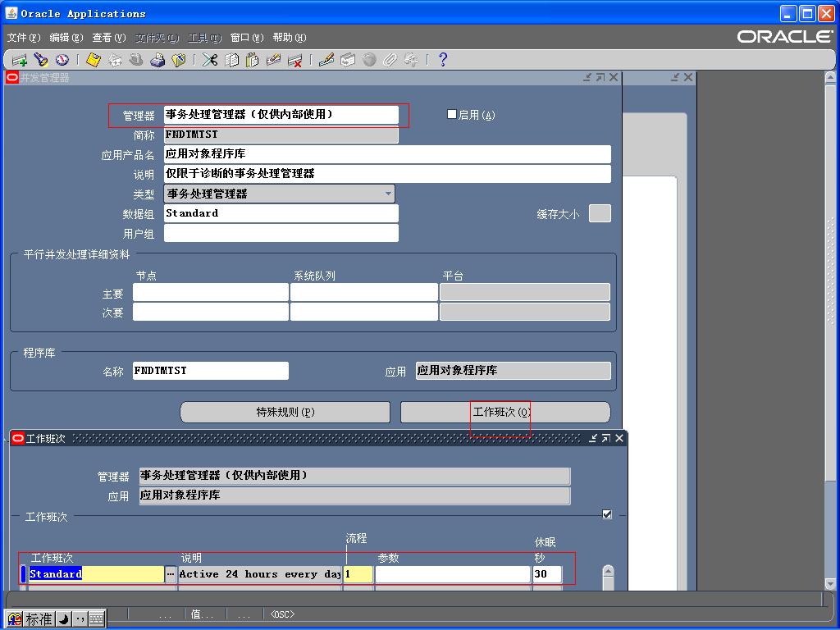This screenshot has width=840, height=630.
Task: Open Attachments with the paperclip icon
Action: 390,60
